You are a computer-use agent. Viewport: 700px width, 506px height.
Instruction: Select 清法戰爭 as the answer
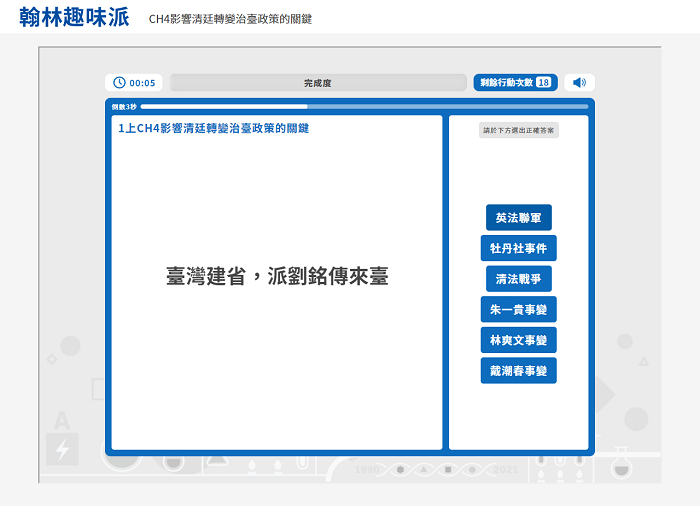coord(518,279)
